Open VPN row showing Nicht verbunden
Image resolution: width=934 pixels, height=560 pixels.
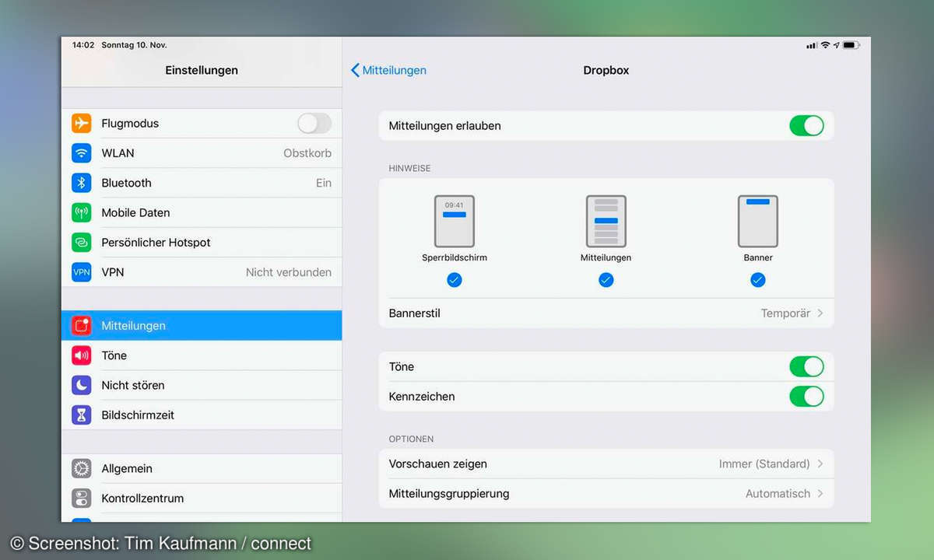coord(202,272)
